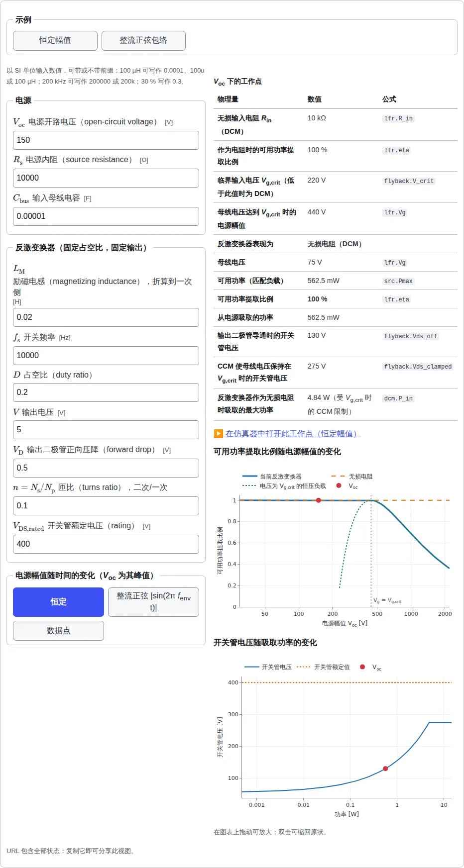Click the red Voc marker on switch-voltage chart

coord(385,769)
